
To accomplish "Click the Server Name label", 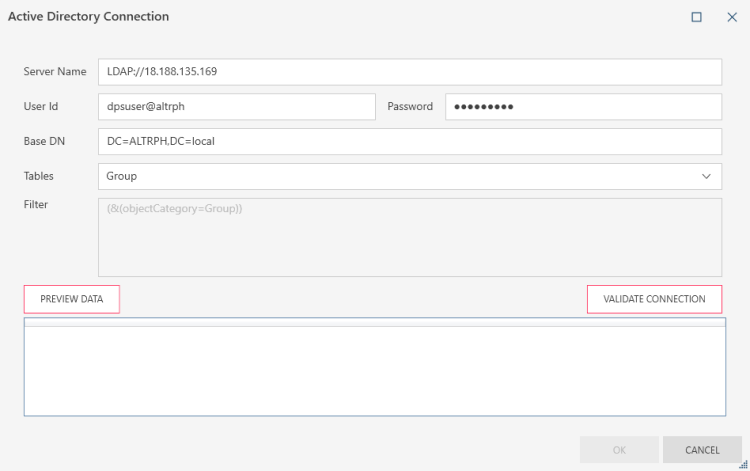I will coord(55,72).
